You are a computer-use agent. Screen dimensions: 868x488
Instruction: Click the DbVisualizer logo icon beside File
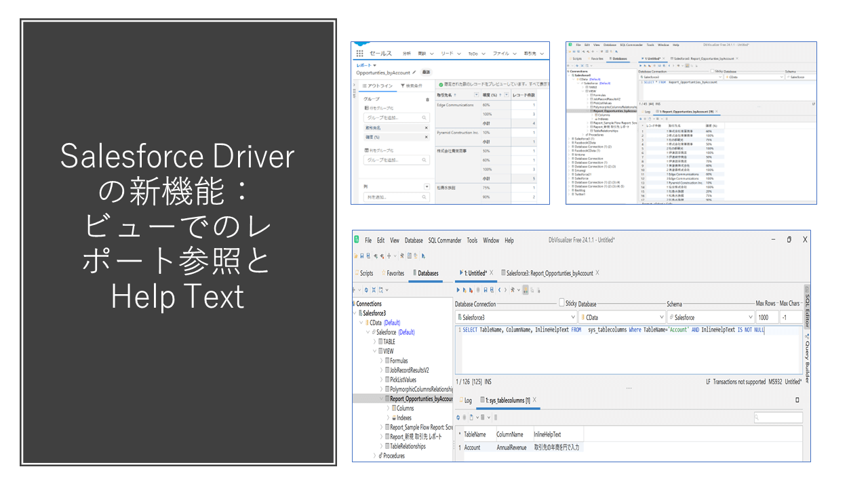pyautogui.click(x=356, y=240)
